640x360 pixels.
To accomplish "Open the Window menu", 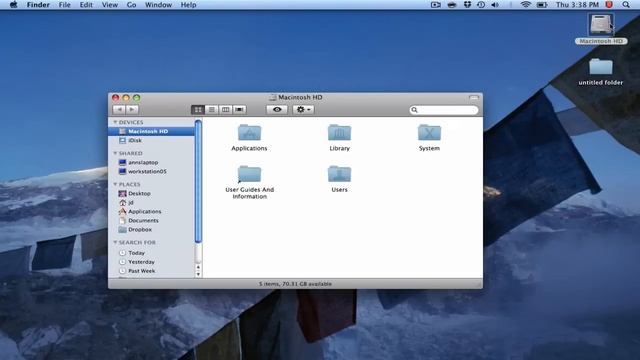I will point(158,5).
